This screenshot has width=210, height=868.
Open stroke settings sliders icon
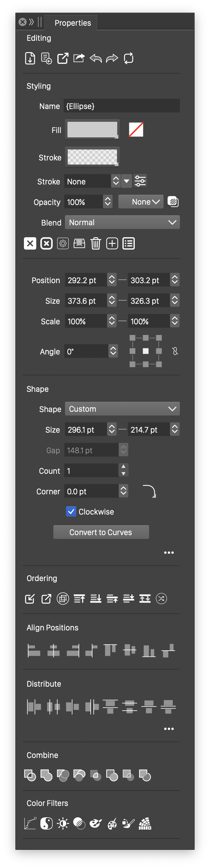140,181
